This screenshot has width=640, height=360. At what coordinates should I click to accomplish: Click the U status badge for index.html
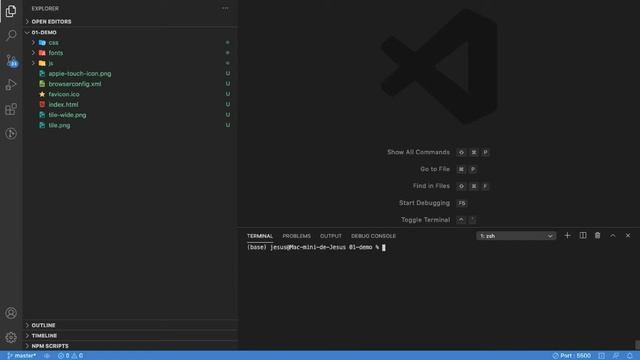[x=228, y=104]
